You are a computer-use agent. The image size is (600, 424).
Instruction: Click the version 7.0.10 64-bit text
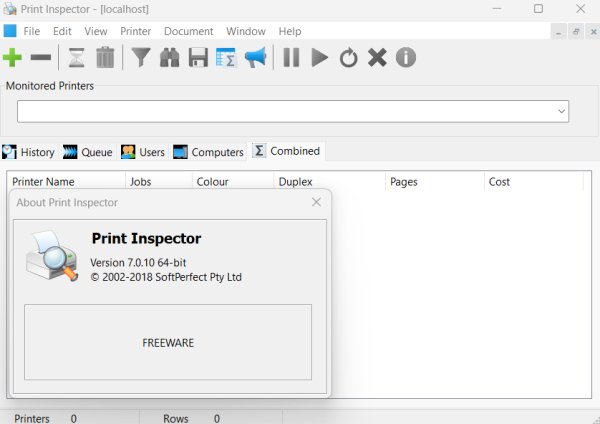pyautogui.click(x=138, y=263)
